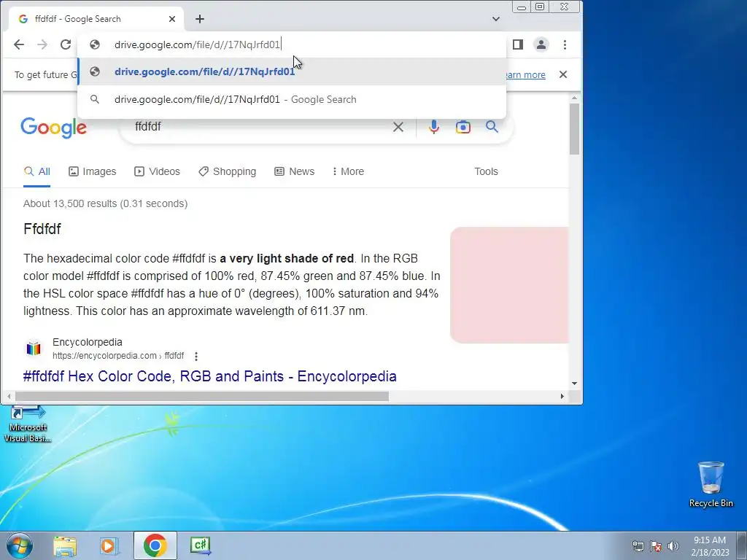The height and width of the screenshot is (560, 747).
Task: Click the light red #ffdfdf color swatch
Action: [509, 285]
